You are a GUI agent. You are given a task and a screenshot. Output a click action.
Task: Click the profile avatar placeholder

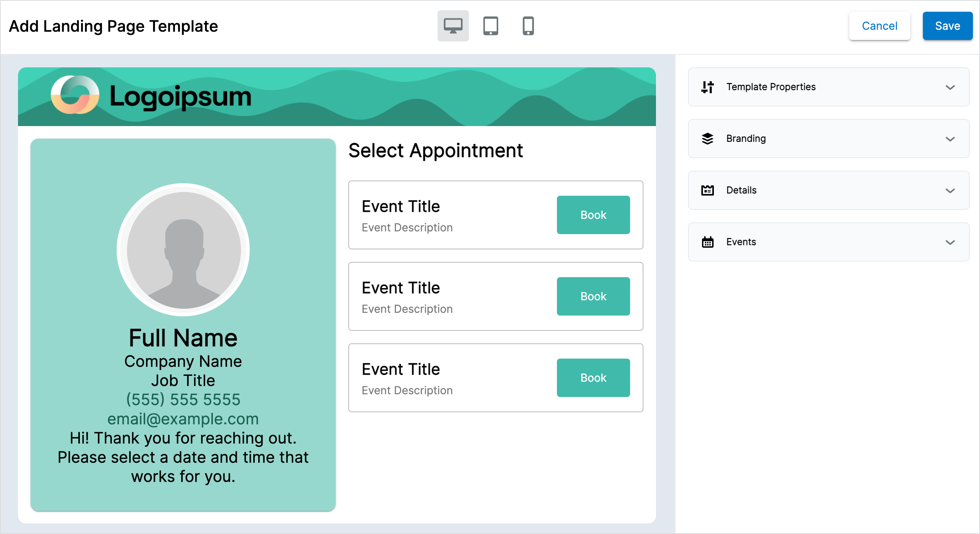tap(183, 250)
